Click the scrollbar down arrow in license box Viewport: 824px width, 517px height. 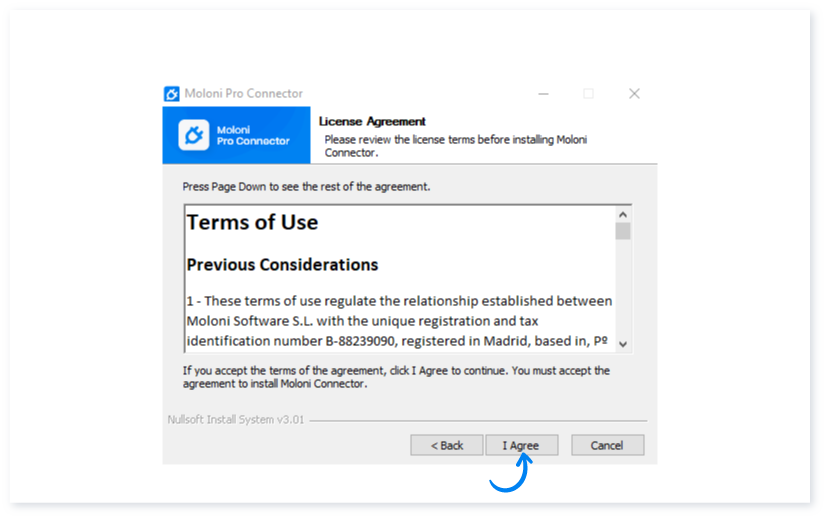[x=623, y=344]
